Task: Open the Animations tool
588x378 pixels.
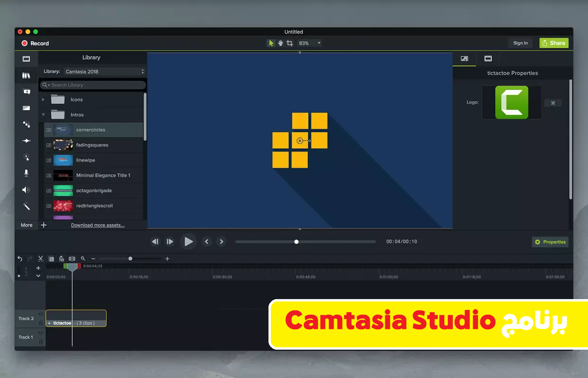Action: pos(26,141)
